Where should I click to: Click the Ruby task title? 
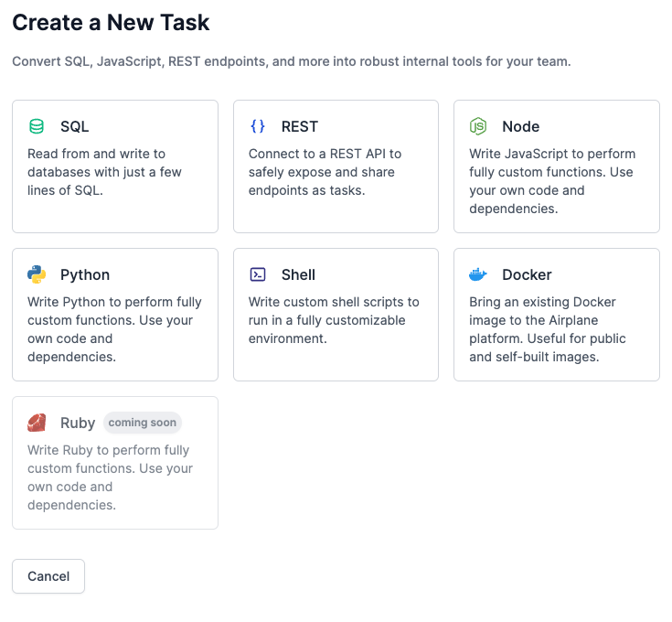(78, 424)
